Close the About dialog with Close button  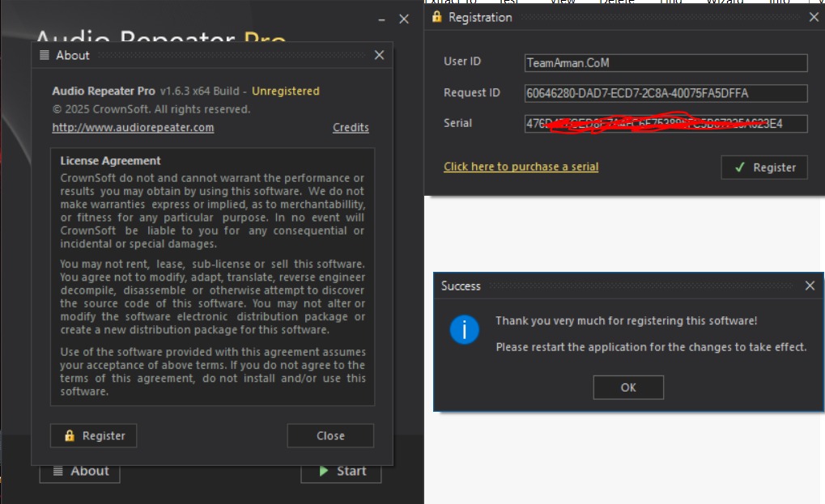[x=330, y=436]
